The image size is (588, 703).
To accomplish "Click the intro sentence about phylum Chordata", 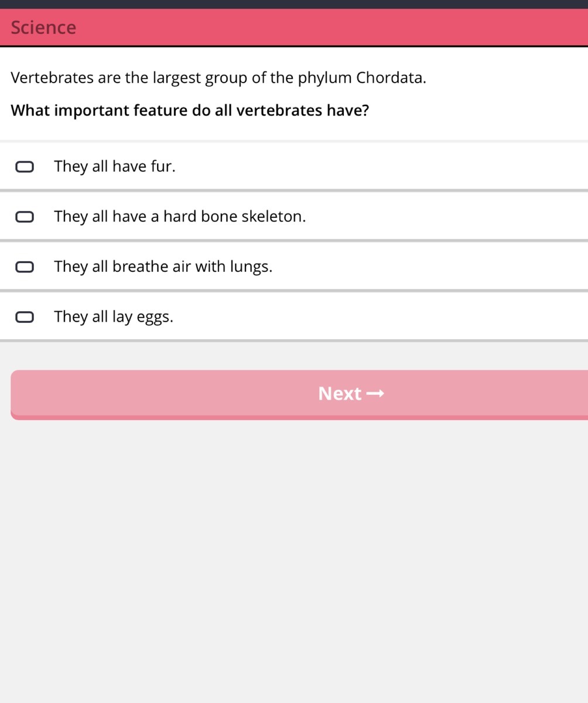I will point(218,78).
